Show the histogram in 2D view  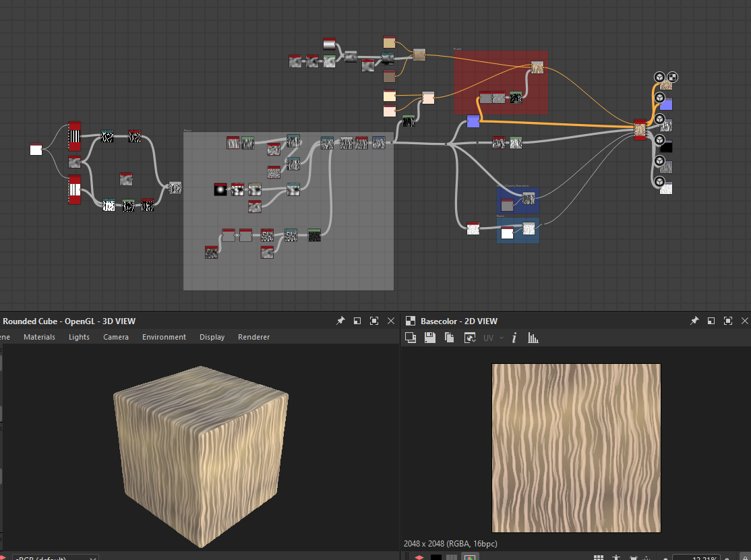533,338
